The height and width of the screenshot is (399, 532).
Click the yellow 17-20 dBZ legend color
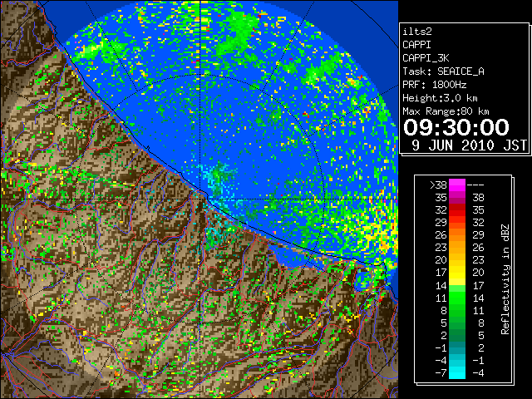457,273
